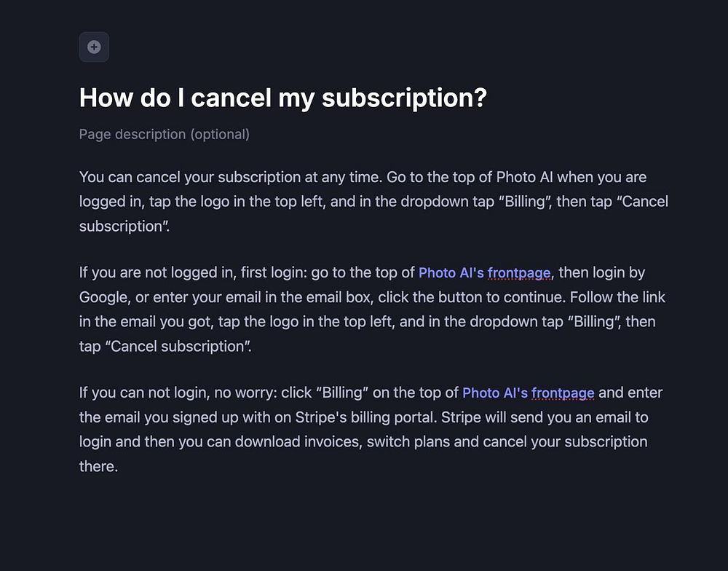This screenshot has height=571, width=728.
Task: Click the final word "there." at document end
Action: [x=98, y=466]
